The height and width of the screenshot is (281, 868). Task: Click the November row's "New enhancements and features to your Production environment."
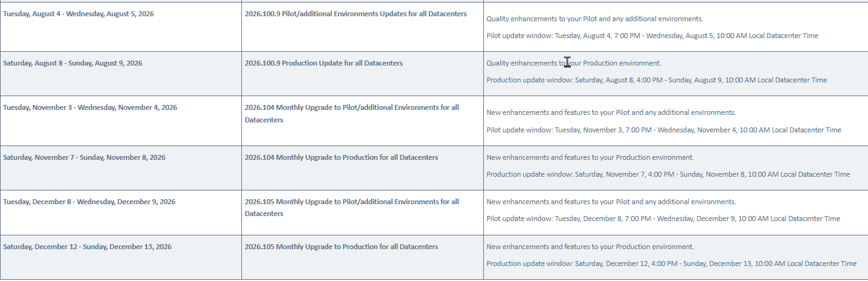coord(590,157)
